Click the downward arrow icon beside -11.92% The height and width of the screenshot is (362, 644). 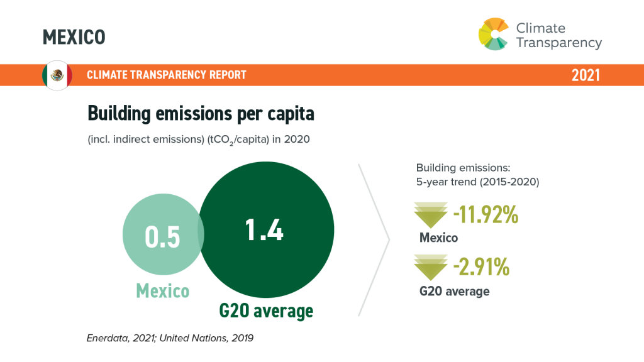(x=431, y=215)
